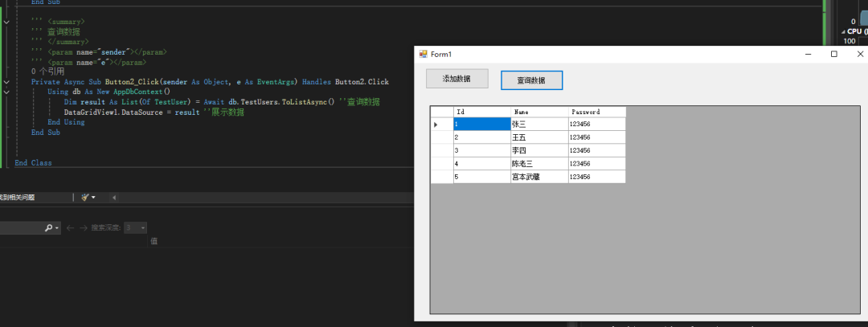Open the code cleanup dropdown arrow

pyautogui.click(x=93, y=198)
